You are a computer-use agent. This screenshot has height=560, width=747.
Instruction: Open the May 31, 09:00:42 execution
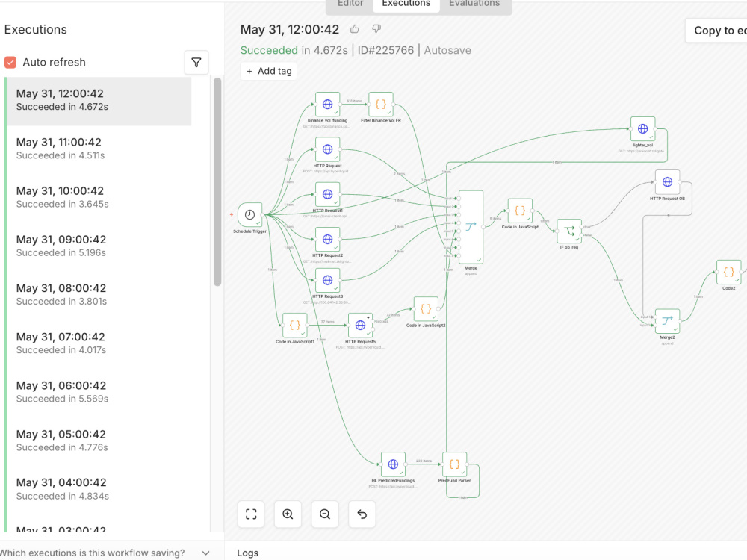pyautogui.click(x=99, y=246)
